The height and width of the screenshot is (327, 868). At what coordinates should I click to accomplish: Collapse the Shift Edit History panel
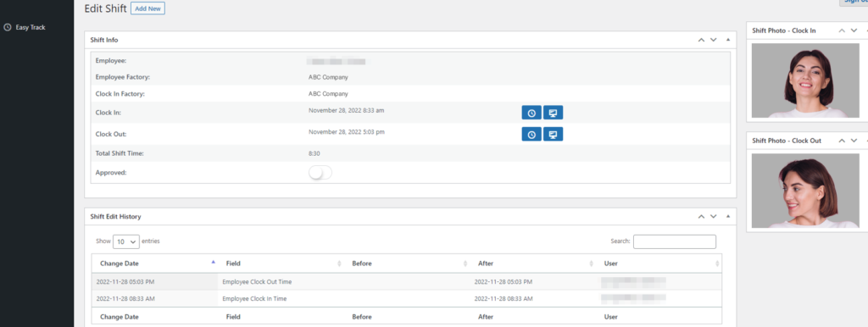click(728, 216)
